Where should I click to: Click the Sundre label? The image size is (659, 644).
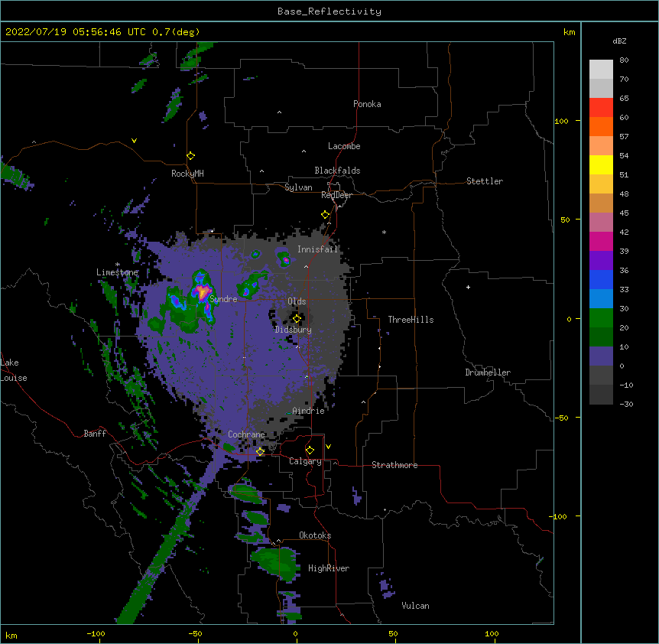[223, 299]
